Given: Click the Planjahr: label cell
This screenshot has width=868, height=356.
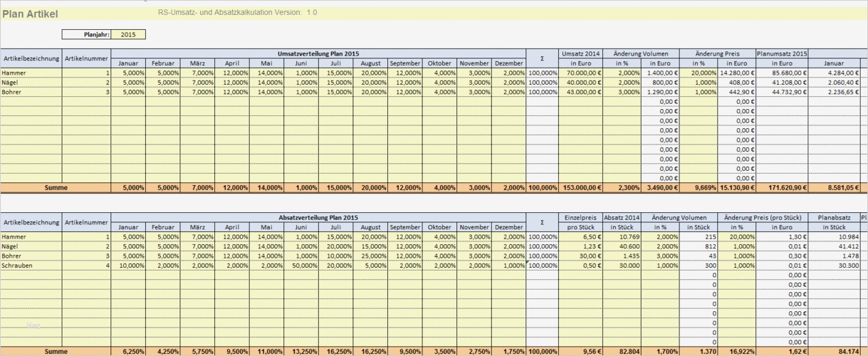Looking at the screenshot, I should pyautogui.click(x=86, y=34).
